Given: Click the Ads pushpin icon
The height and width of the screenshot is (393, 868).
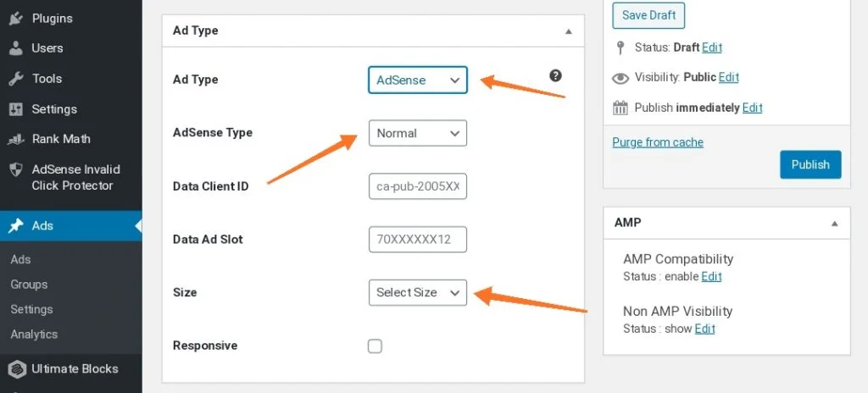Looking at the screenshot, I should coord(15,226).
